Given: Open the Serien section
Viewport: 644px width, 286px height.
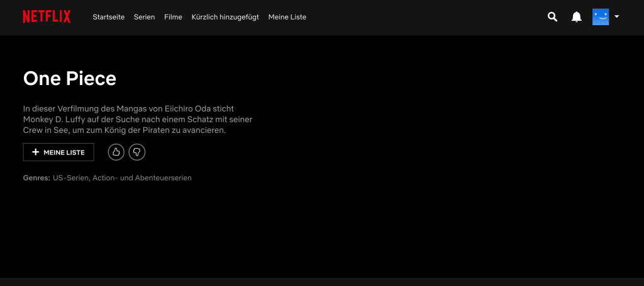Looking at the screenshot, I should click(144, 17).
